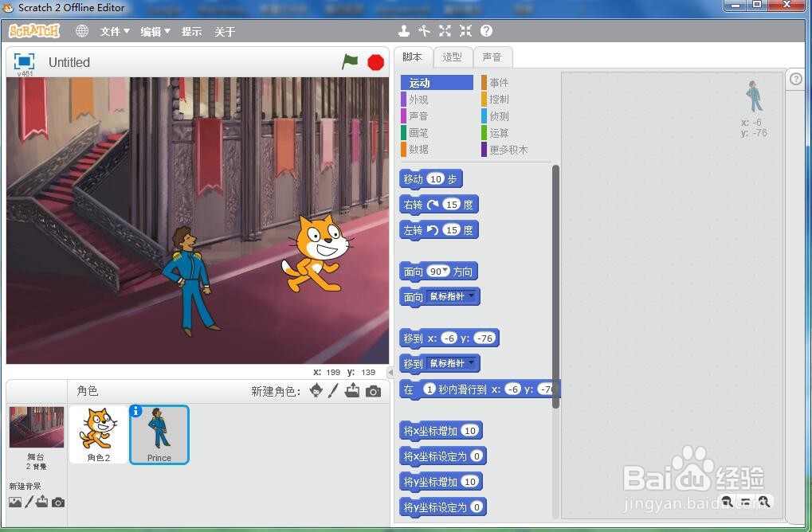The width and height of the screenshot is (812, 532).
Task: Paint new backdrop icon
Action: [x=29, y=502]
